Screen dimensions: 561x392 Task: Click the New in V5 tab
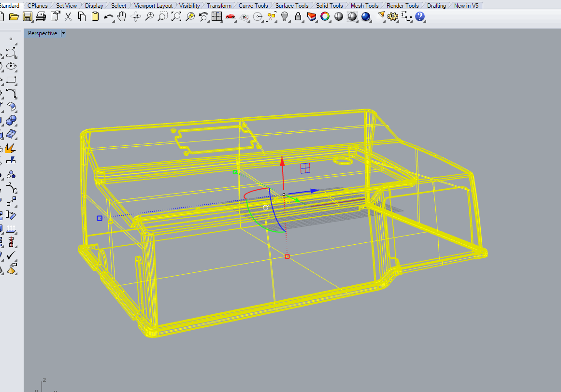466,5
